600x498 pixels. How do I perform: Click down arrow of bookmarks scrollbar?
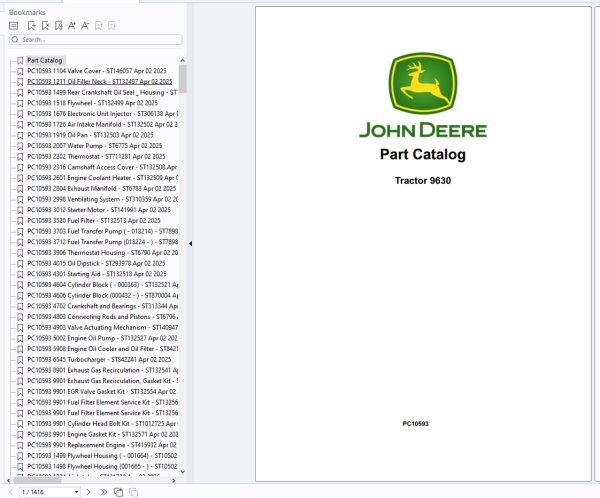coord(183,472)
